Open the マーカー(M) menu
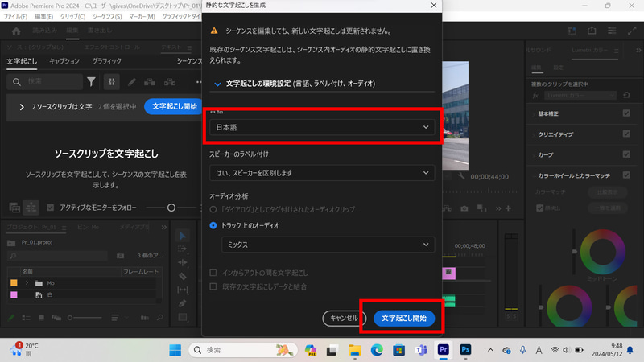 [x=142, y=16]
